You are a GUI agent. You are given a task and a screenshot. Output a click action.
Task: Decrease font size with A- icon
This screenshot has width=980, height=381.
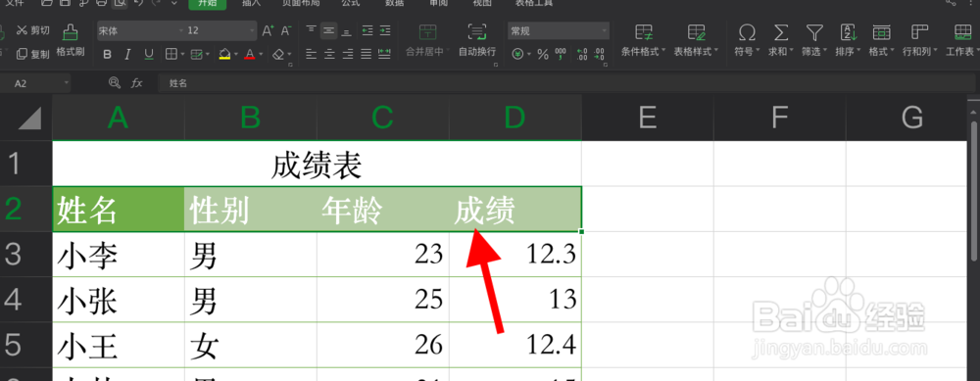[x=286, y=30]
